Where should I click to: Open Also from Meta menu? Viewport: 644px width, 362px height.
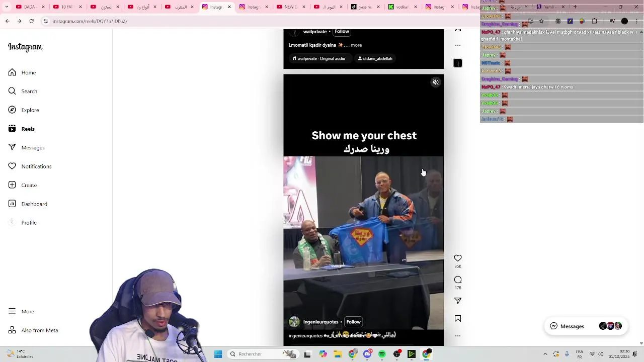coord(33,330)
